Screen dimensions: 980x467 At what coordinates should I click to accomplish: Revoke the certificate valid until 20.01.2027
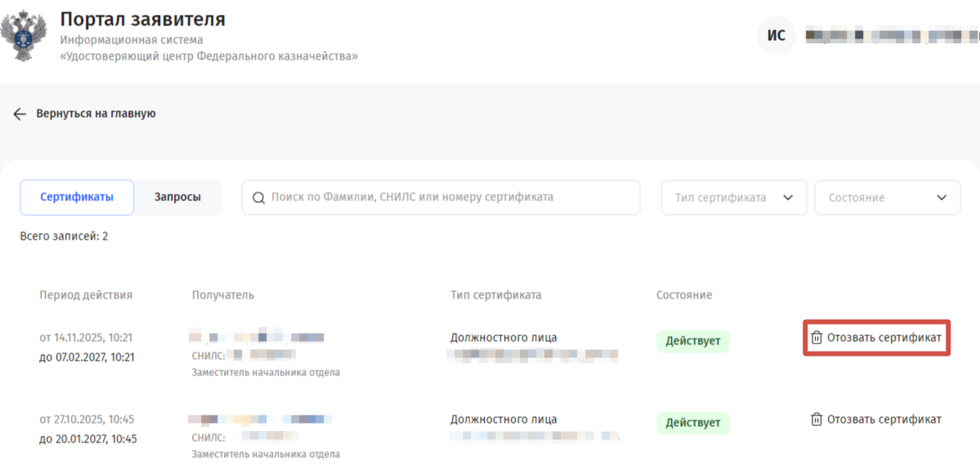coord(876,420)
